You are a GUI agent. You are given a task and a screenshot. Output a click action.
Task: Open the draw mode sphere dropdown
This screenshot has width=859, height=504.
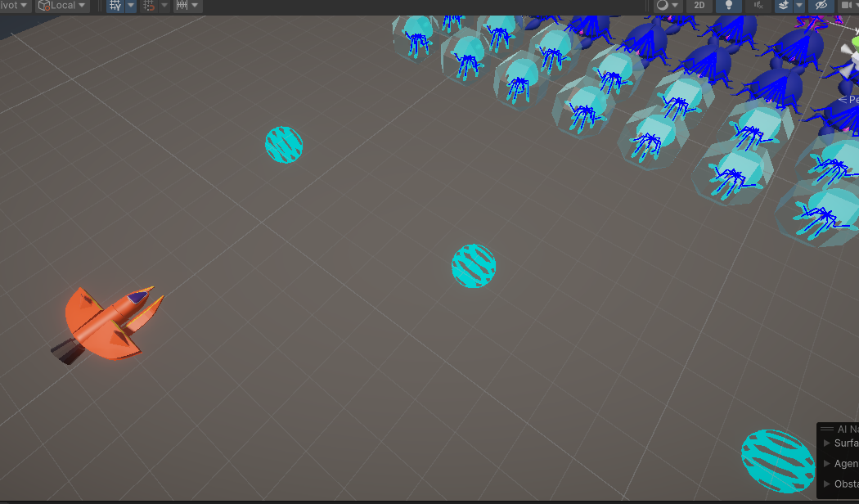tap(668, 6)
